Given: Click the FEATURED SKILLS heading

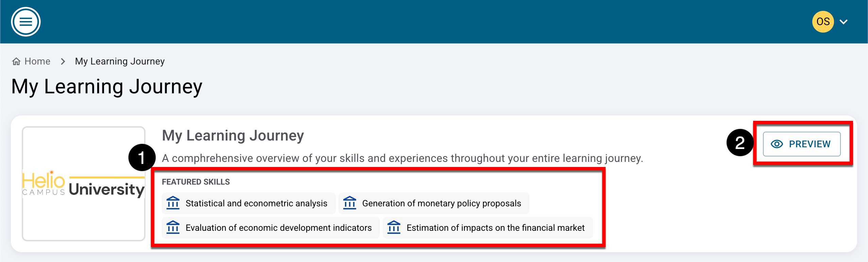Looking at the screenshot, I should click(196, 182).
